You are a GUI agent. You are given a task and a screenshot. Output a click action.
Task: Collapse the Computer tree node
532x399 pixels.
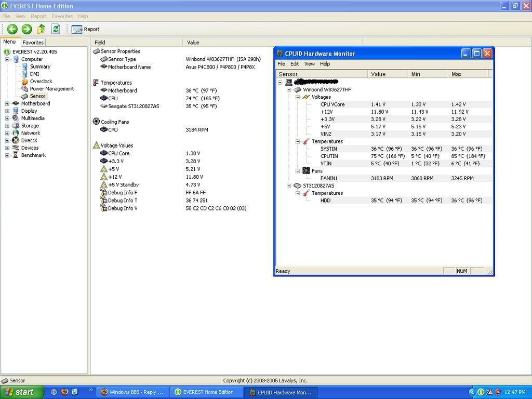(7, 59)
